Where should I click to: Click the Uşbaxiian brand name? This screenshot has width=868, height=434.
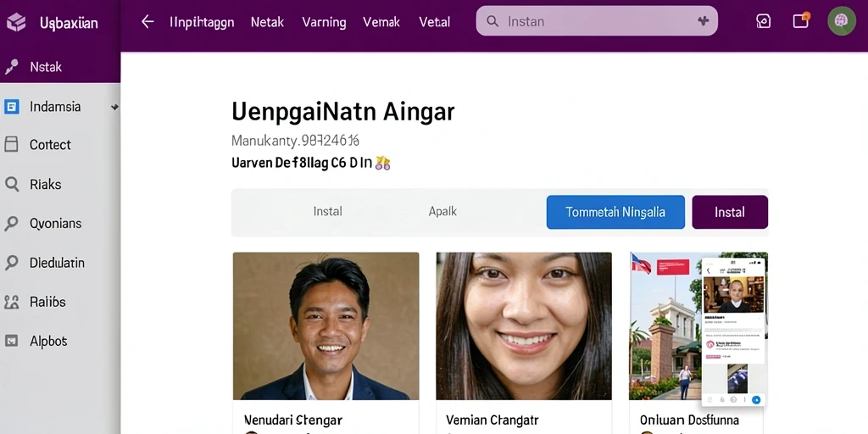pyautogui.click(x=69, y=23)
